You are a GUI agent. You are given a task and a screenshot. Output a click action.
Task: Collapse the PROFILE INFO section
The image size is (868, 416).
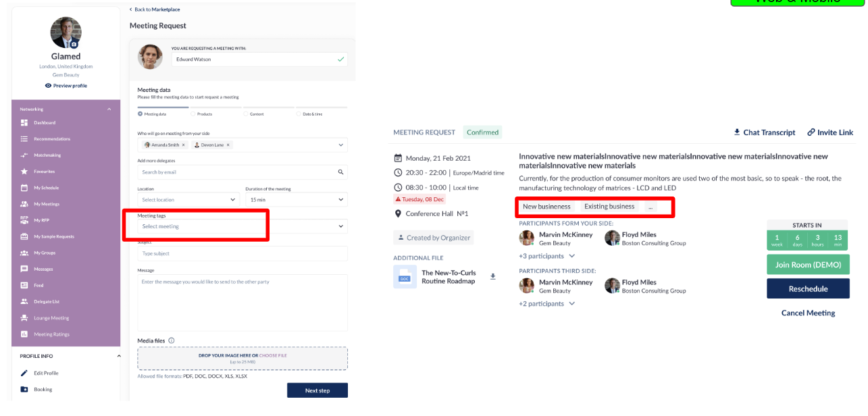click(x=119, y=356)
